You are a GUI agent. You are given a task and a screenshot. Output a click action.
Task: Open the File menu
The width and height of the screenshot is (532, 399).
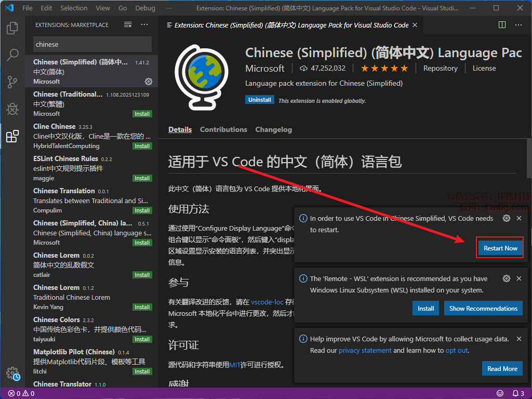[x=28, y=8]
